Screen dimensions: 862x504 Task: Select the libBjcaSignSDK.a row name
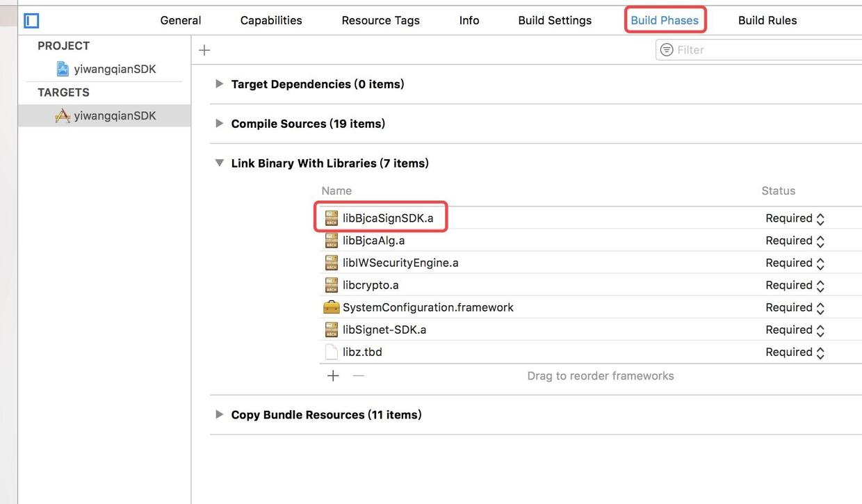coord(388,218)
